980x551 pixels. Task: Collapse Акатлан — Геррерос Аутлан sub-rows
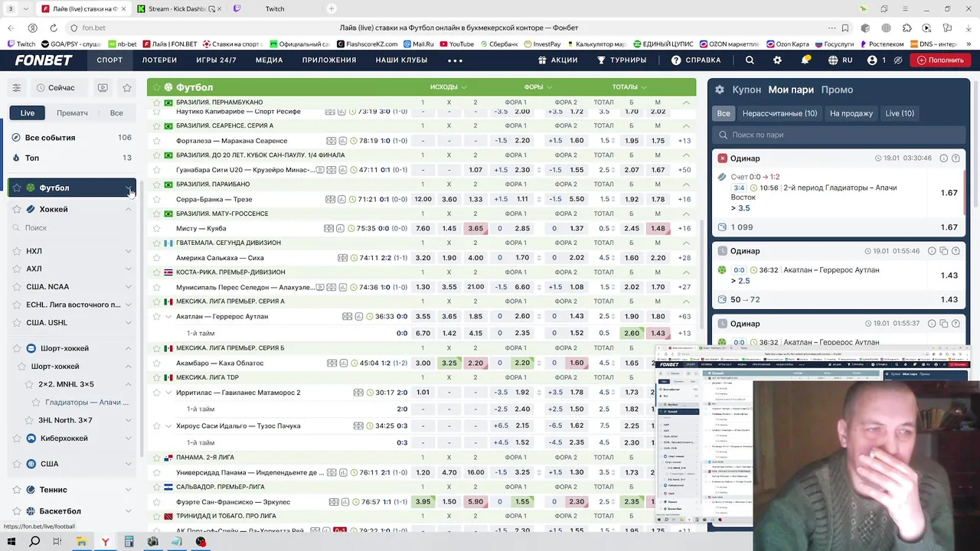click(x=168, y=316)
